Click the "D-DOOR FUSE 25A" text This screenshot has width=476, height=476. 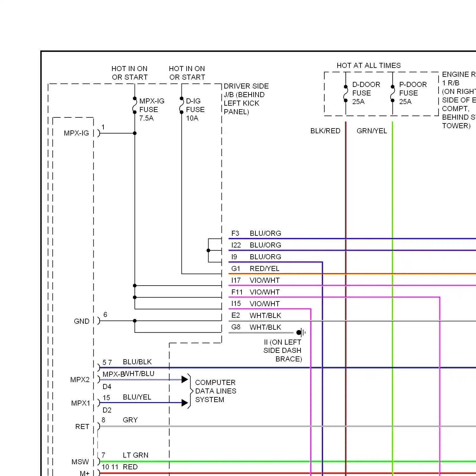click(366, 93)
